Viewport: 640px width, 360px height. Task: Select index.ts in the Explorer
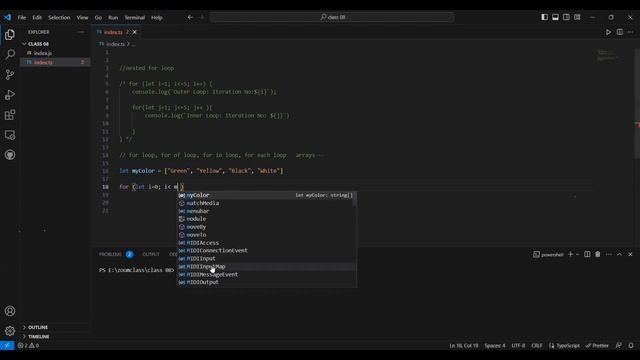[x=55, y=62]
